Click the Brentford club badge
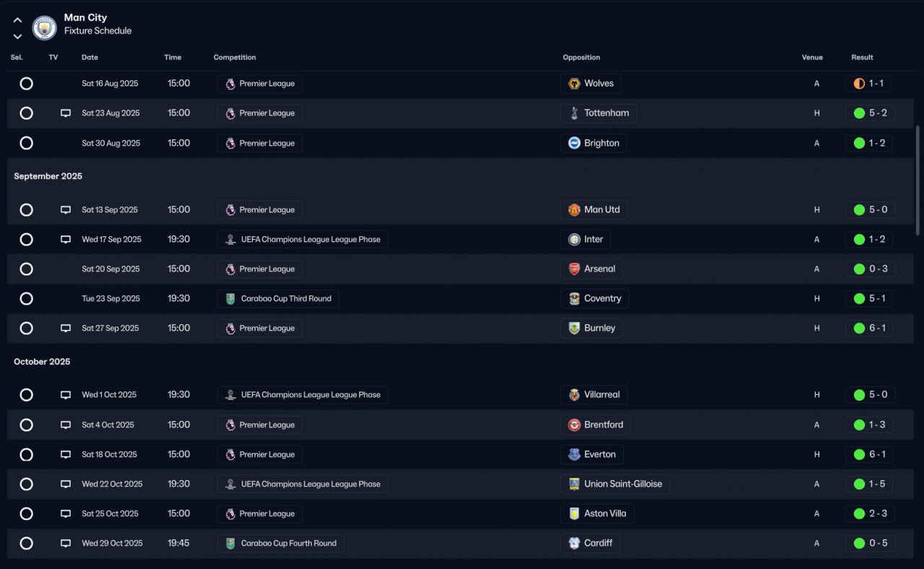Image resolution: width=924 pixels, height=569 pixels. 575,425
